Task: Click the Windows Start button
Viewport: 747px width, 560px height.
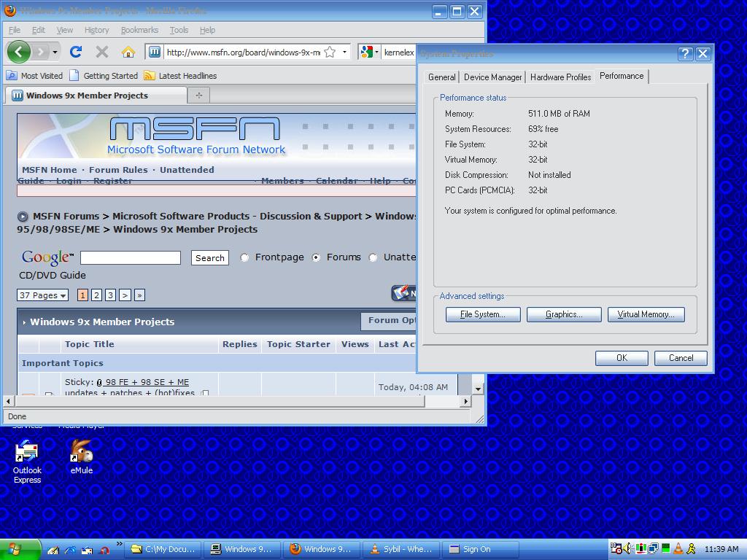Action: (x=20, y=550)
